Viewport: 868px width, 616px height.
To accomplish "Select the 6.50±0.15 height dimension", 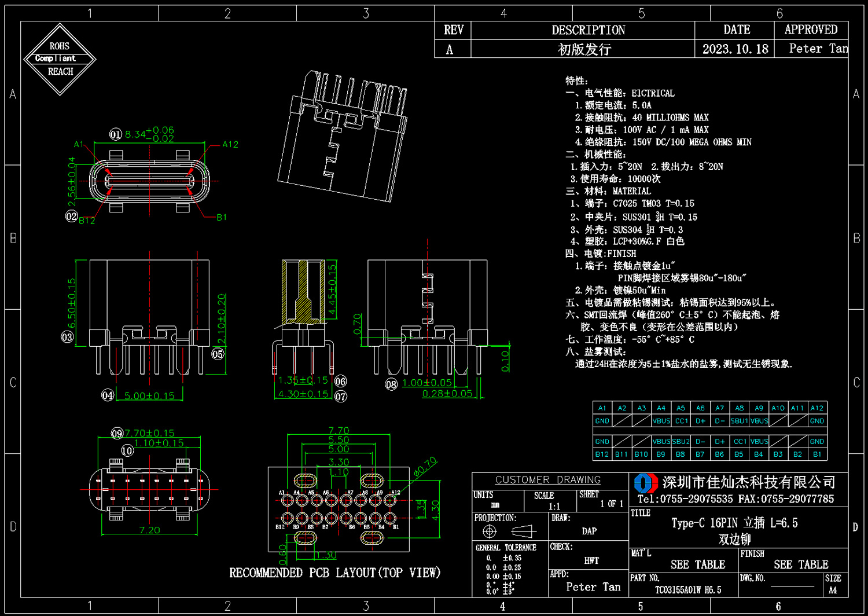I will (72, 303).
